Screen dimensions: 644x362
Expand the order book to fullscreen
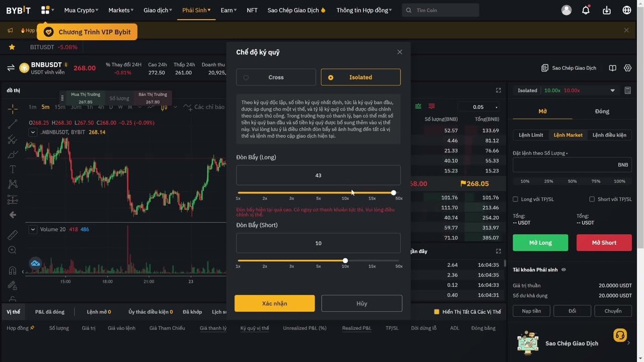(x=499, y=90)
